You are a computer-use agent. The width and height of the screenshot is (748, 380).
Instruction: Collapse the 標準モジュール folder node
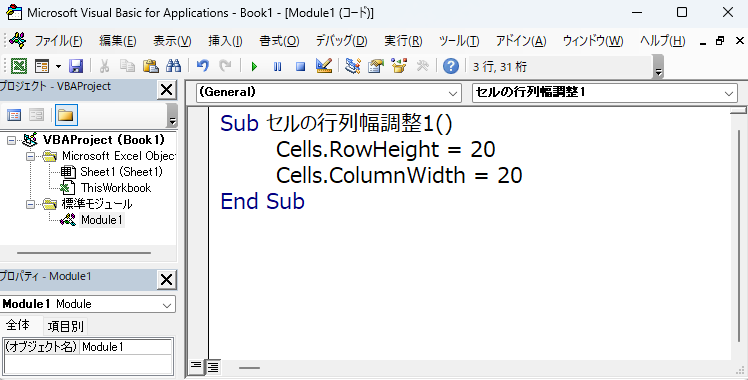[x=31, y=204]
